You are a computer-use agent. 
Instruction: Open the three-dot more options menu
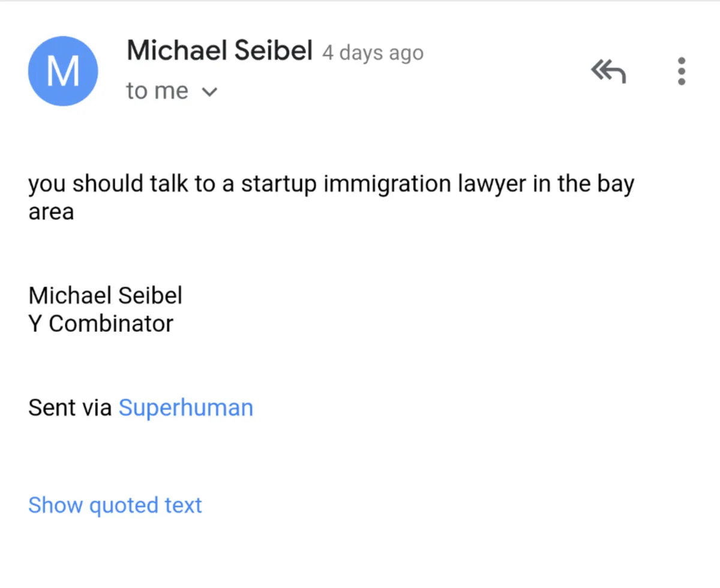pyautogui.click(x=681, y=71)
